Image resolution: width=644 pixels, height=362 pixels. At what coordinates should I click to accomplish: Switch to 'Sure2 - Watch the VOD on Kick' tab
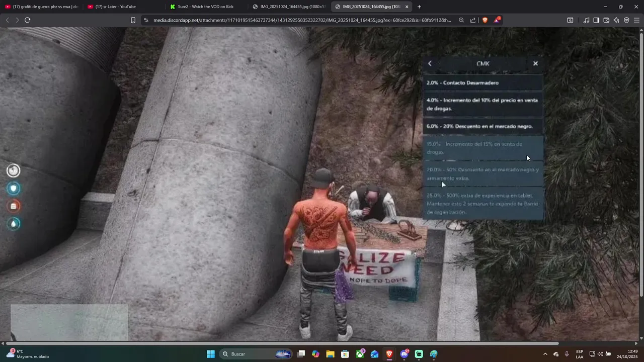[x=206, y=7]
